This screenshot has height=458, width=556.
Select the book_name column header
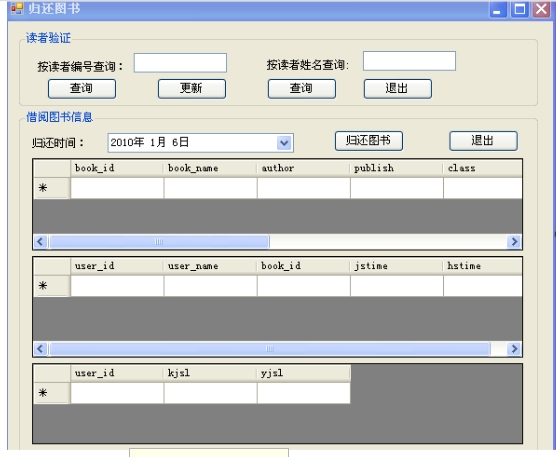[x=210, y=168]
